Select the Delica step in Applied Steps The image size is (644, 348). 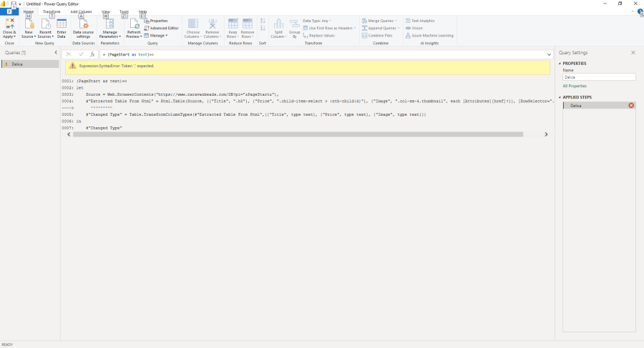pos(599,106)
